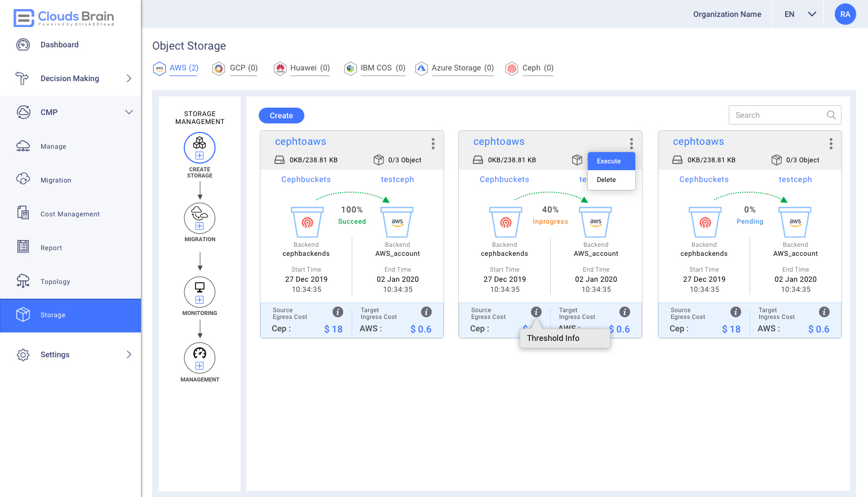Click AWS target bucket icon on Succeed card

(397, 222)
